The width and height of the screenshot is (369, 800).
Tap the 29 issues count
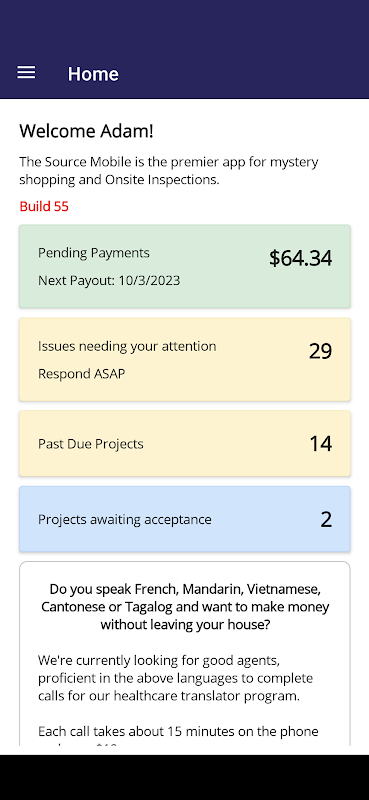click(x=320, y=352)
